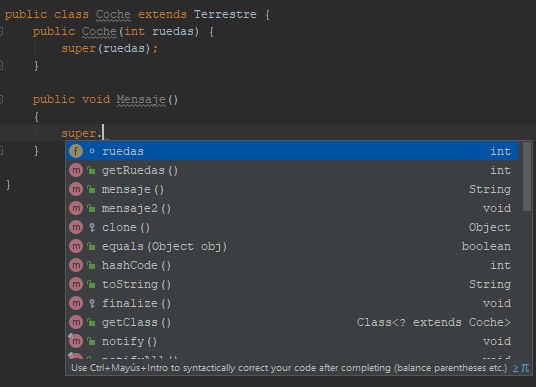This screenshot has height=387, width=536.
Task: Pick hashCode() from the completion list
Action: pyautogui.click(x=292, y=265)
